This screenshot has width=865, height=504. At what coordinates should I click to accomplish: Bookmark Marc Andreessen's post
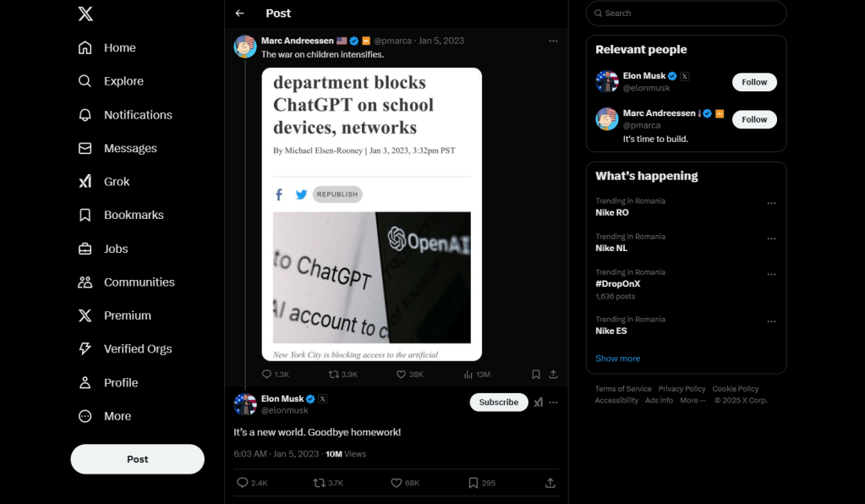536,374
